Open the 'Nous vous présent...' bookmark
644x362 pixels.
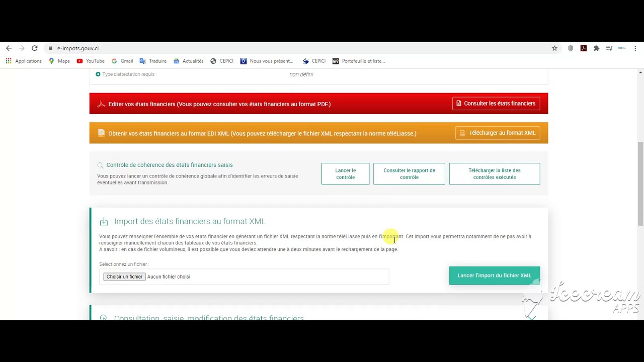pos(267,61)
